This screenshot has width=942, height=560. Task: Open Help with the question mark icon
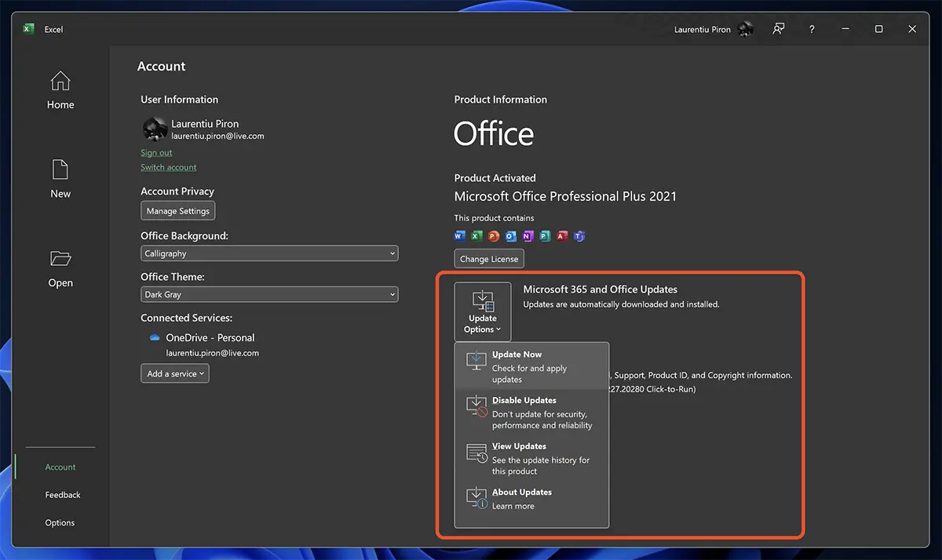pyautogui.click(x=812, y=29)
